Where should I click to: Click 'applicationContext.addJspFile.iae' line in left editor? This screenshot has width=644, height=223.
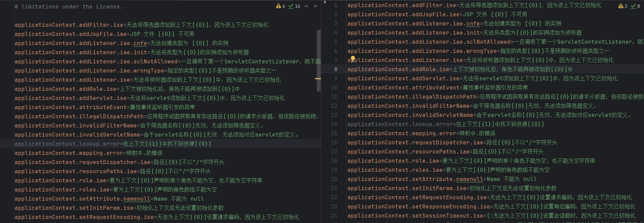click(x=104, y=34)
